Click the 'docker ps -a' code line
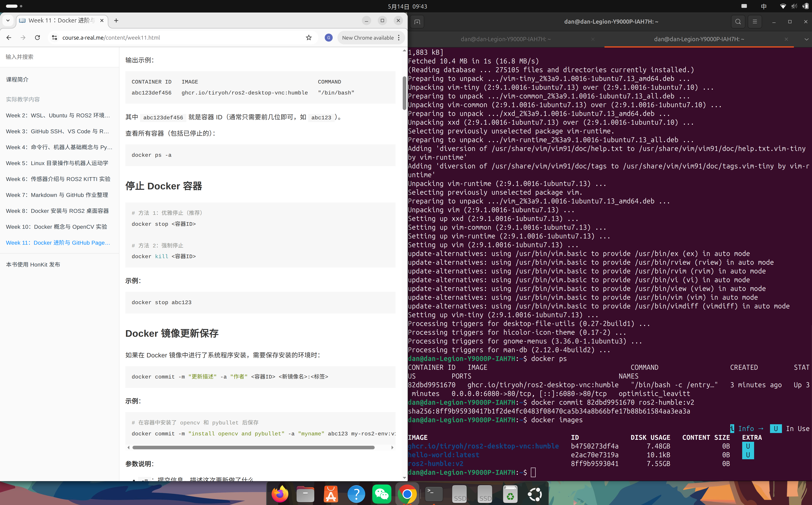The image size is (812, 505). click(x=151, y=155)
